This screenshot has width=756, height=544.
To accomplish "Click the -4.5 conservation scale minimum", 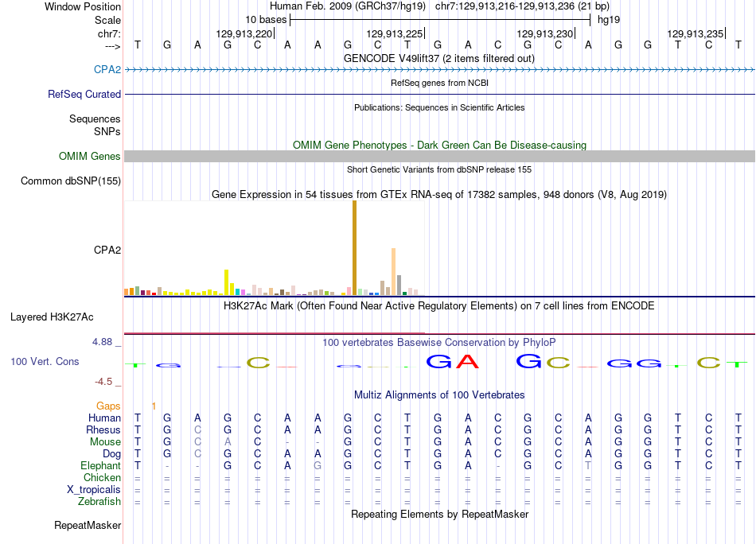I will [103, 382].
